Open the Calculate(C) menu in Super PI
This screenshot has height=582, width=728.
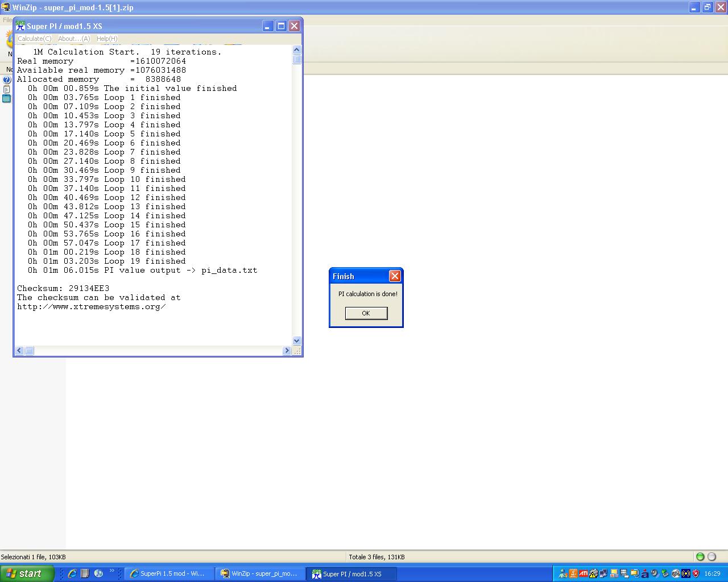click(34, 39)
